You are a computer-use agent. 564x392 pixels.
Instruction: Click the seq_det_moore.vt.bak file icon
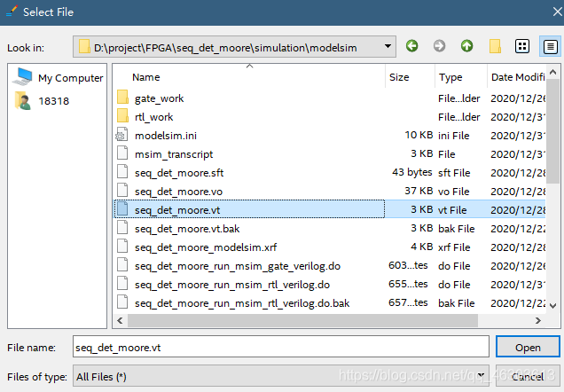(122, 228)
